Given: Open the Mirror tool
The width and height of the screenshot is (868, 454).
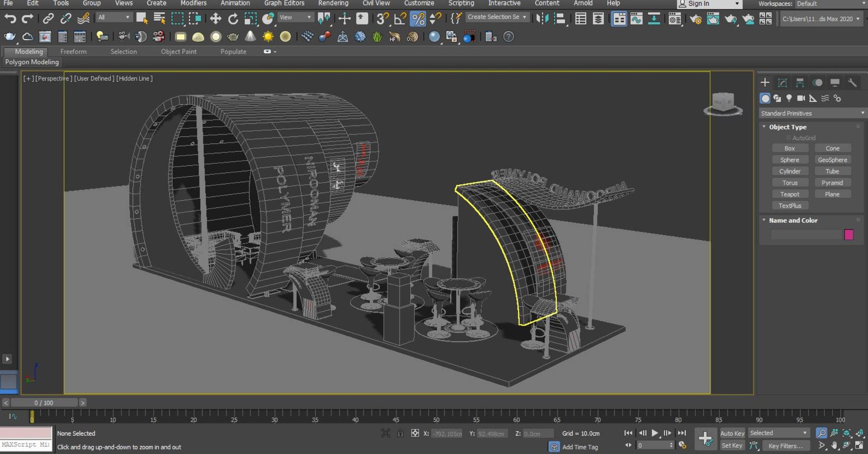Looking at the screenshot, I should 542,19.
